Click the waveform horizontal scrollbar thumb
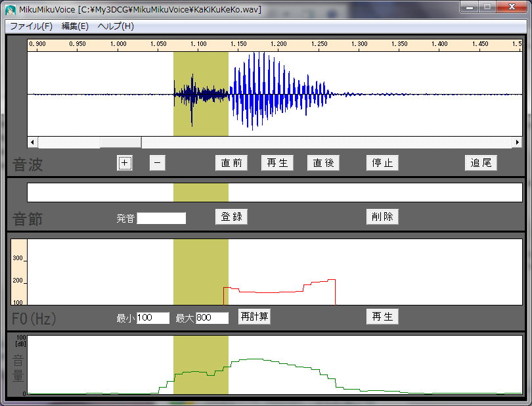 tap(120, 143)
